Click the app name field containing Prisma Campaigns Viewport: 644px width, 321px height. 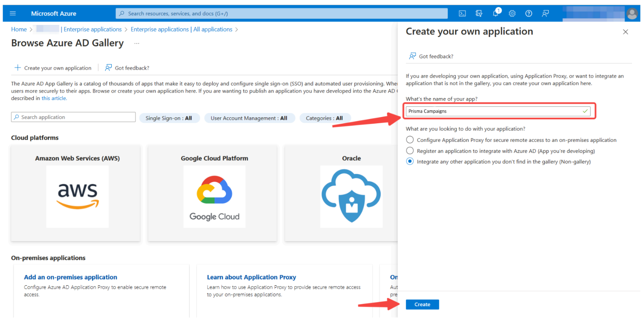point(498,111)
